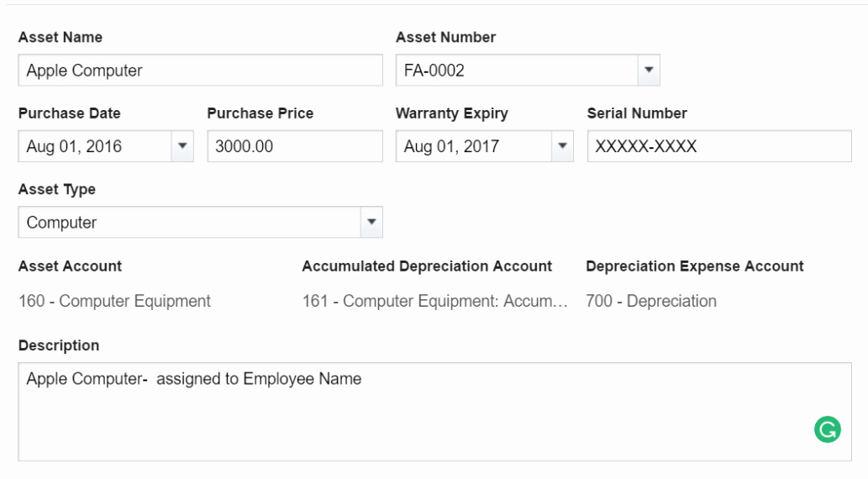Viewport: 868px width, 479px height.
Task: Click the Purchase Price field 3000.00
Action: tap(295, 146)
